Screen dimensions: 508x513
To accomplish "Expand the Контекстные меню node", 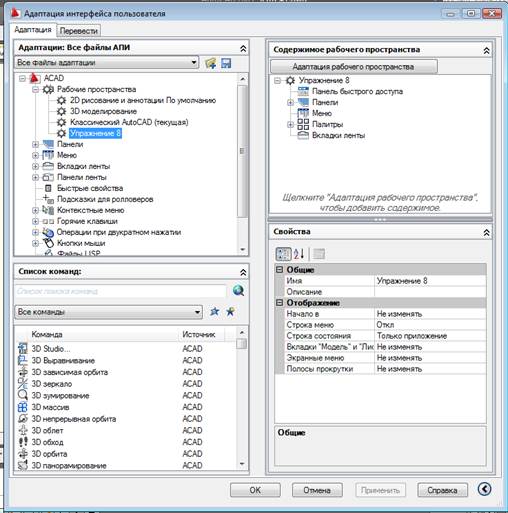I will [x=35, y=210].
